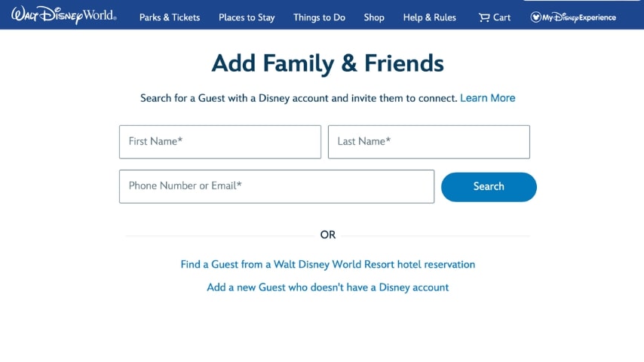Open the Parks & Tickets menu

point(170,17)
